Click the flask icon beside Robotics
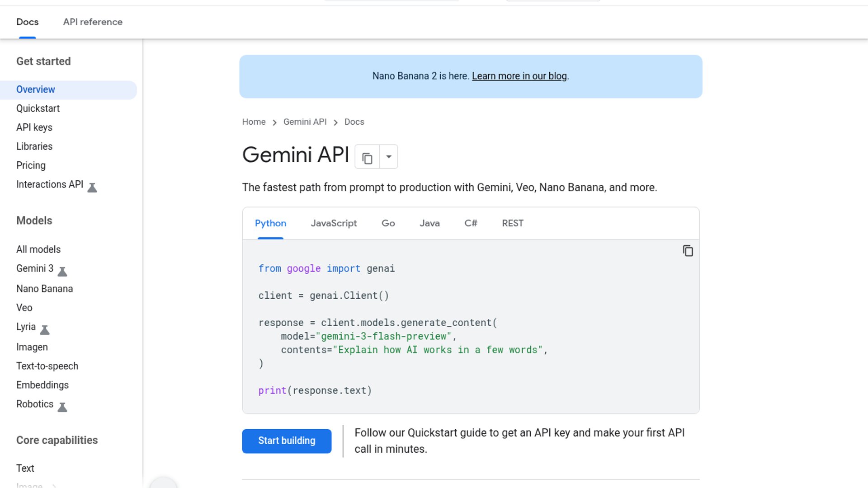This screenshot has height=488, width=868. tap(62, 407)
